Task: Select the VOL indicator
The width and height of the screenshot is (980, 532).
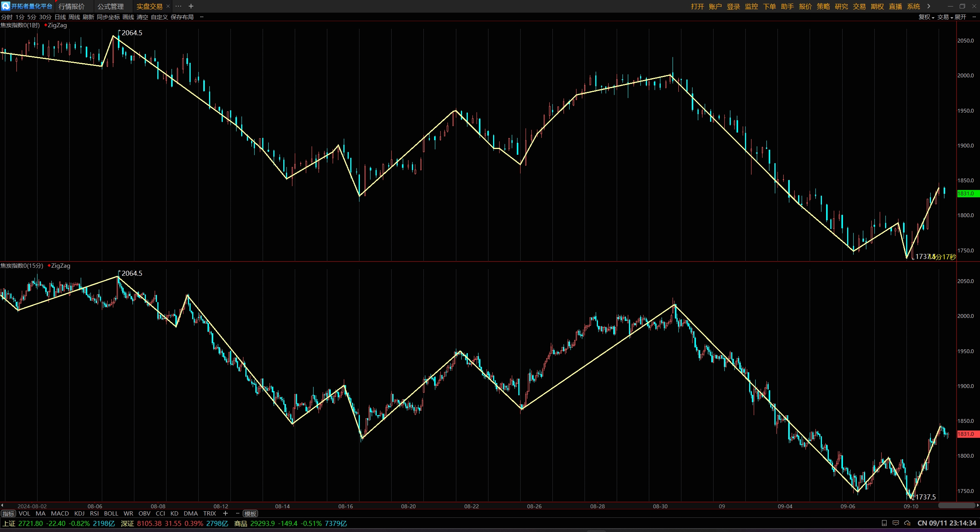Action: 24,513
